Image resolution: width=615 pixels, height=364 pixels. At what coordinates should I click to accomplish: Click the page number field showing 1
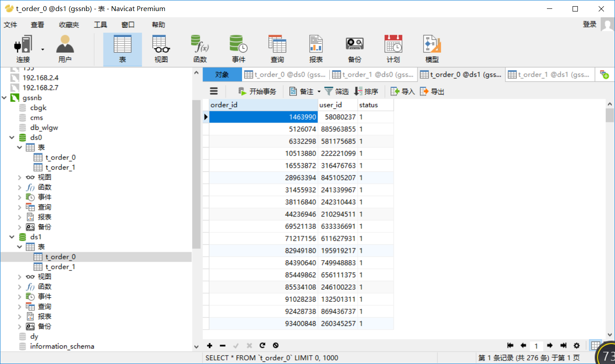pos(536,346)
